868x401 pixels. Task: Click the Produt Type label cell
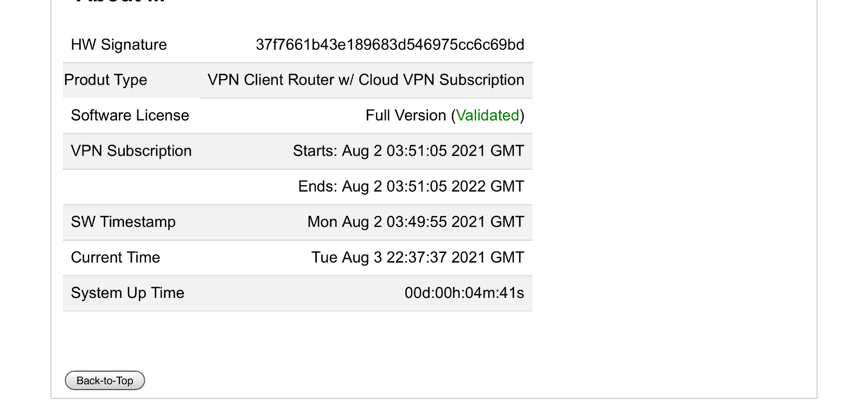(x=131, y=80)
